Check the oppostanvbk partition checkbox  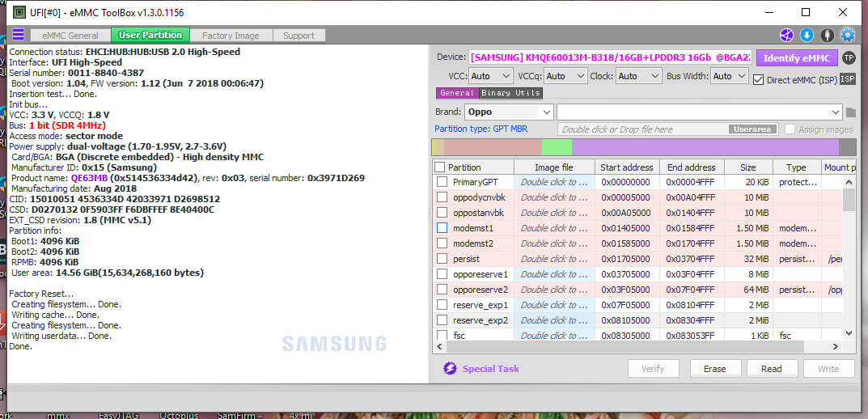coord(442,213)
